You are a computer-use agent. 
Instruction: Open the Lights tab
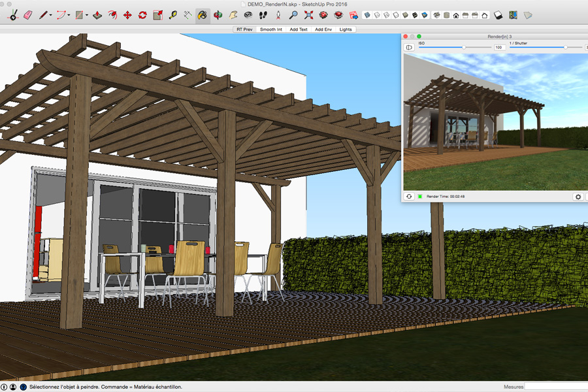tap(346, 29)
